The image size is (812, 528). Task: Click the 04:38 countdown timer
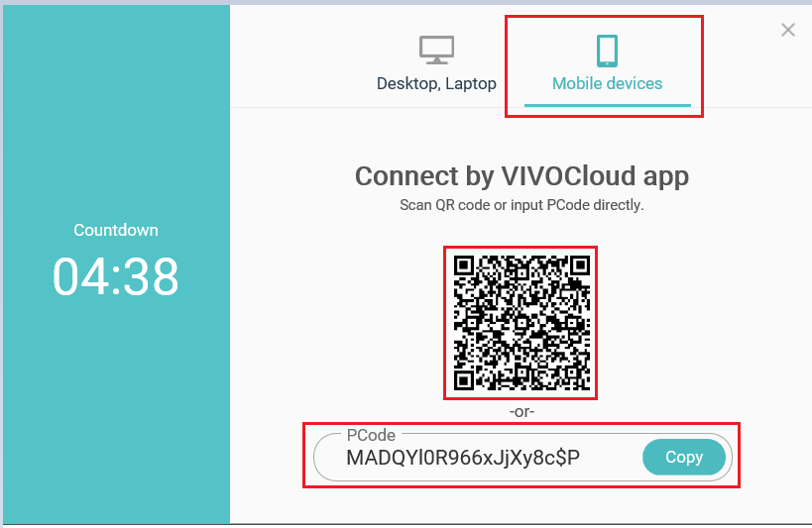tap(115, 277)
